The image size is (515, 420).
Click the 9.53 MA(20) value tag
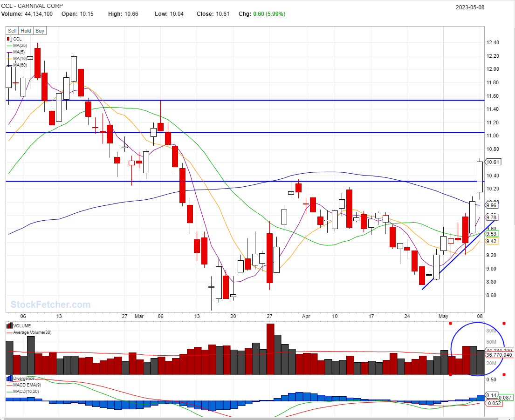coord(491,234)
